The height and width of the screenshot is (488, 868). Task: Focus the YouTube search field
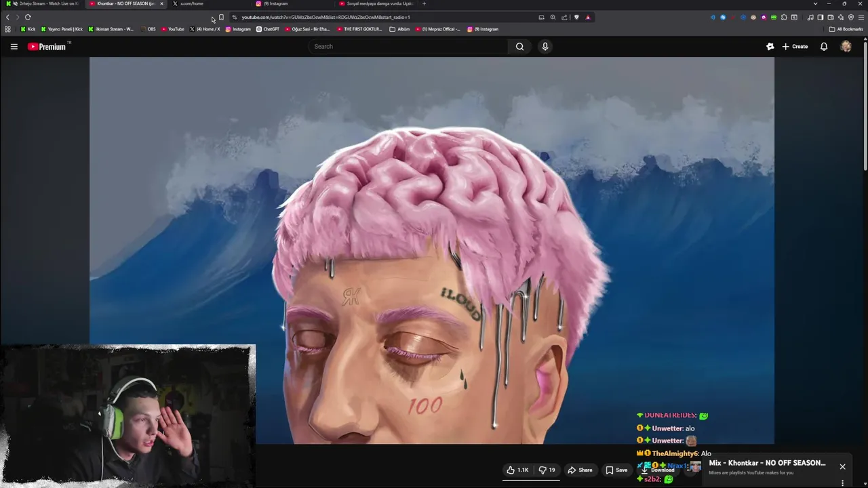[409, 47]
